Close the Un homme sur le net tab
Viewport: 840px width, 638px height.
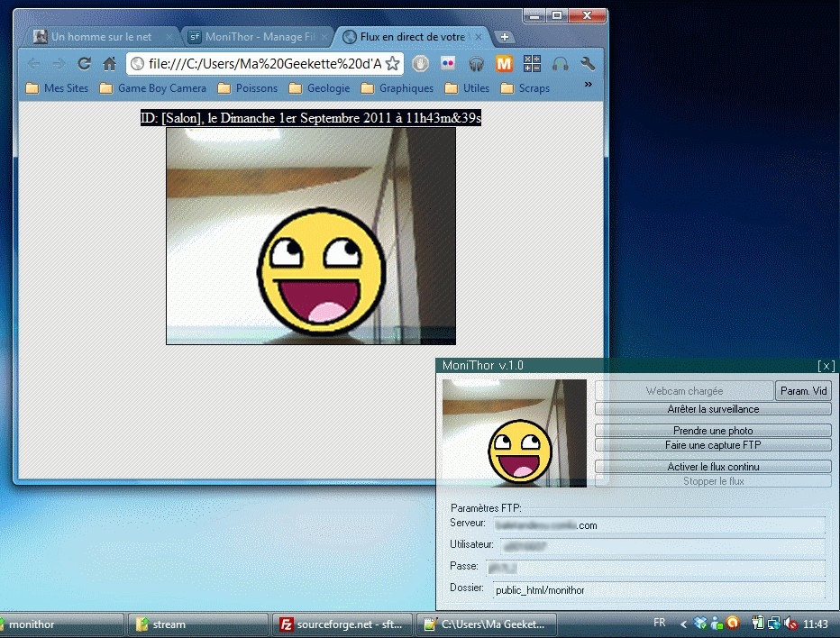click(x=169, y=37)
